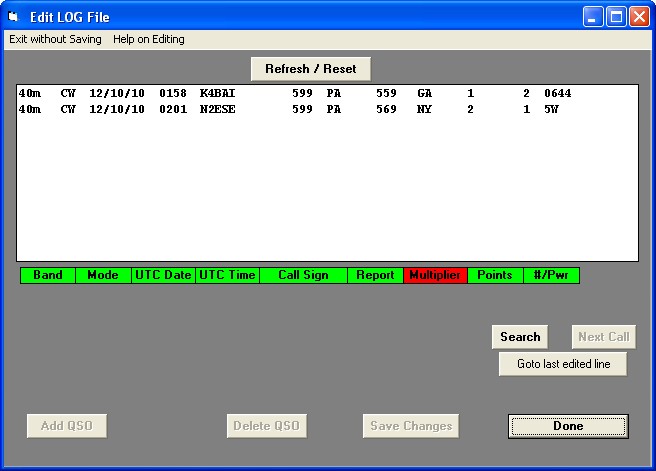
Task: Maximize the Edit LOG File window
Action: [x=617, y=16]
